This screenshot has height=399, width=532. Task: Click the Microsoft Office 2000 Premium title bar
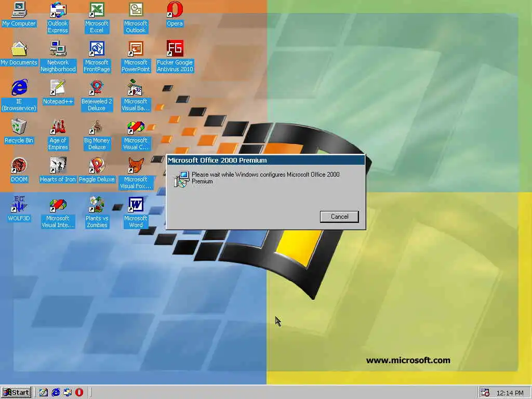[x=265, y=160]
